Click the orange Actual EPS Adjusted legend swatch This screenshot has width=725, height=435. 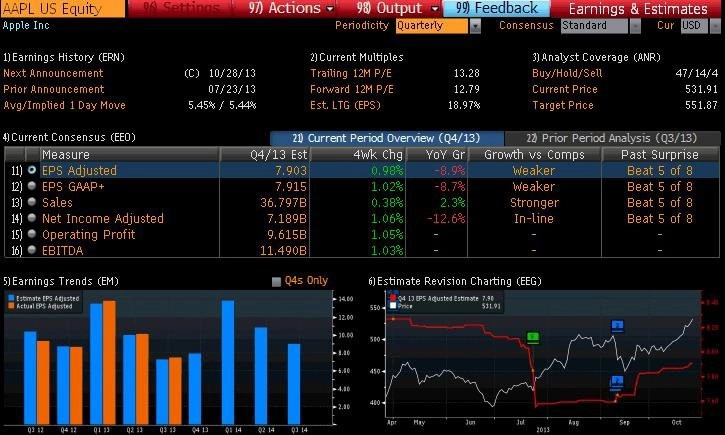pyautogui.click(x=11, y=306)
